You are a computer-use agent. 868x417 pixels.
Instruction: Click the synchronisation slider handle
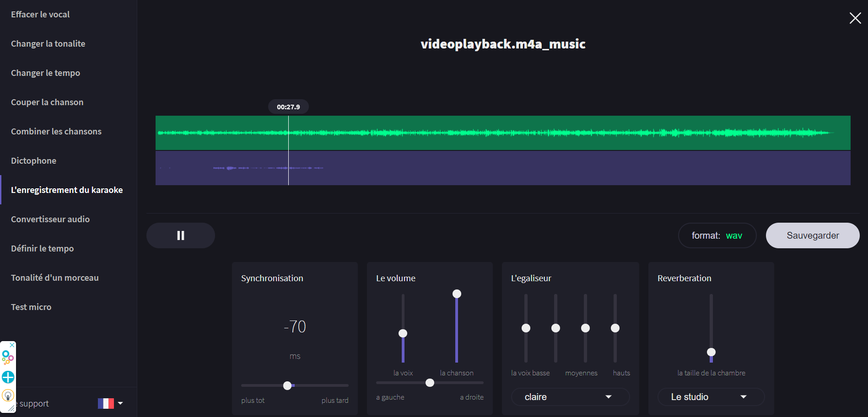click(x=287, y=385)
